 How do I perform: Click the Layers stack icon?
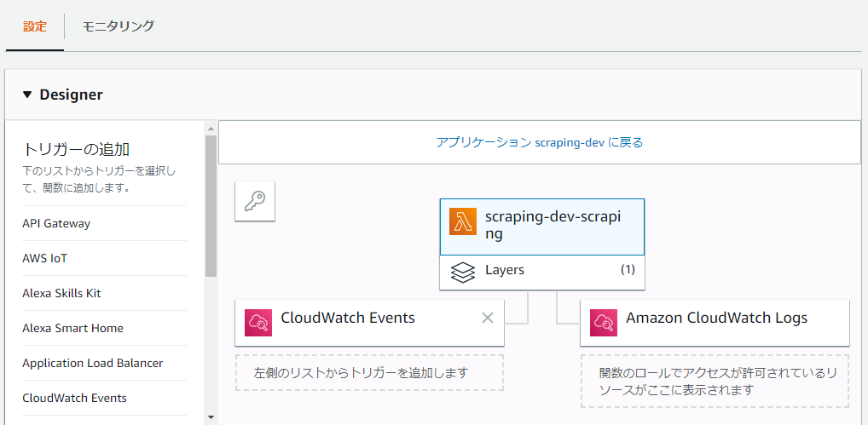click(463, 273)
